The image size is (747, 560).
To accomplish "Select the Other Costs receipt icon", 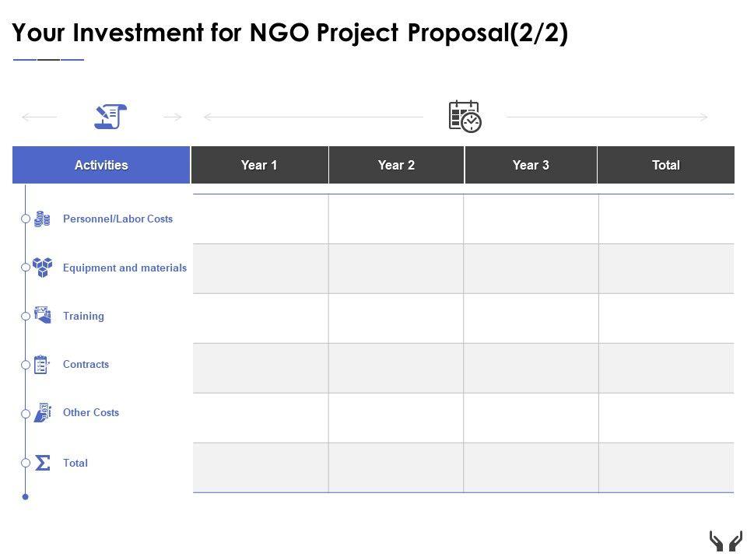I will click(x=43, y=413).
